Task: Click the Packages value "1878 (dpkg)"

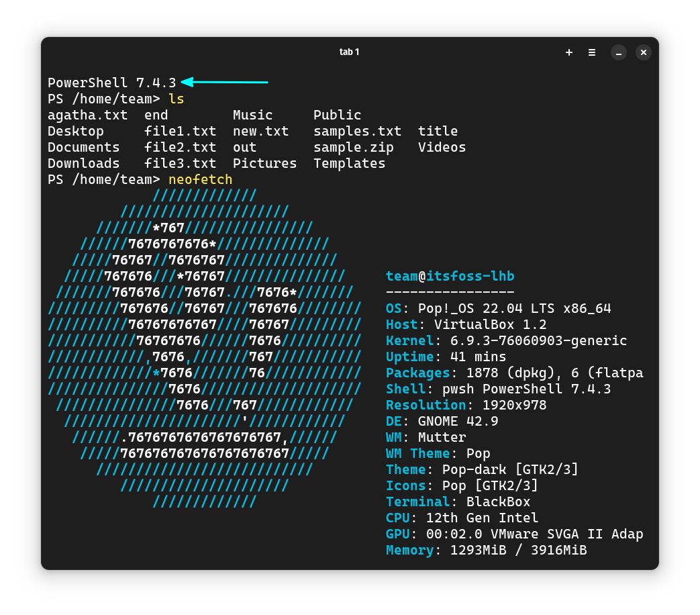Action: click(510, 373)
